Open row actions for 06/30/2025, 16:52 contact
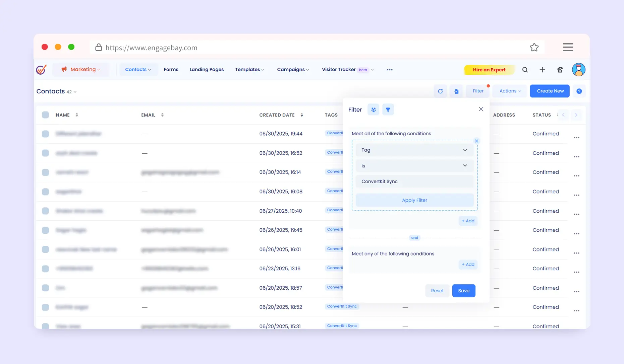The image size is (624, 364). coord(576,157)
